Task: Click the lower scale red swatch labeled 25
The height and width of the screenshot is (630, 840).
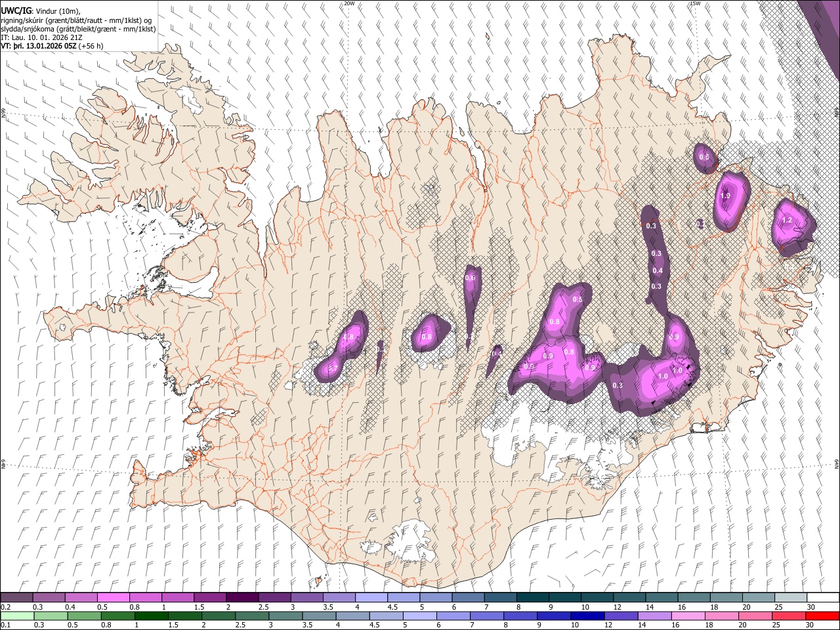Action: click(x=787, y=616)
